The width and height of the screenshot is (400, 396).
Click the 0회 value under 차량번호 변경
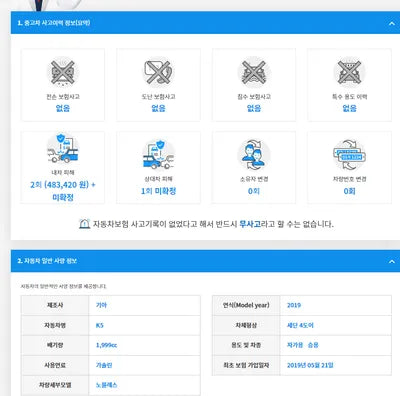(x=349, y=191)
